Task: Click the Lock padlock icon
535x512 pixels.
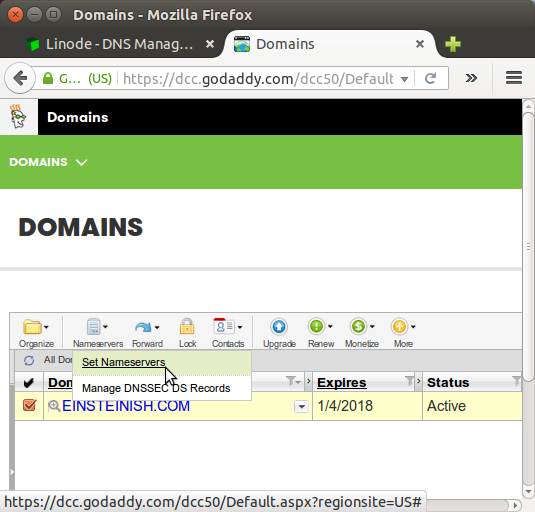Action: click(x=187, y=326)
